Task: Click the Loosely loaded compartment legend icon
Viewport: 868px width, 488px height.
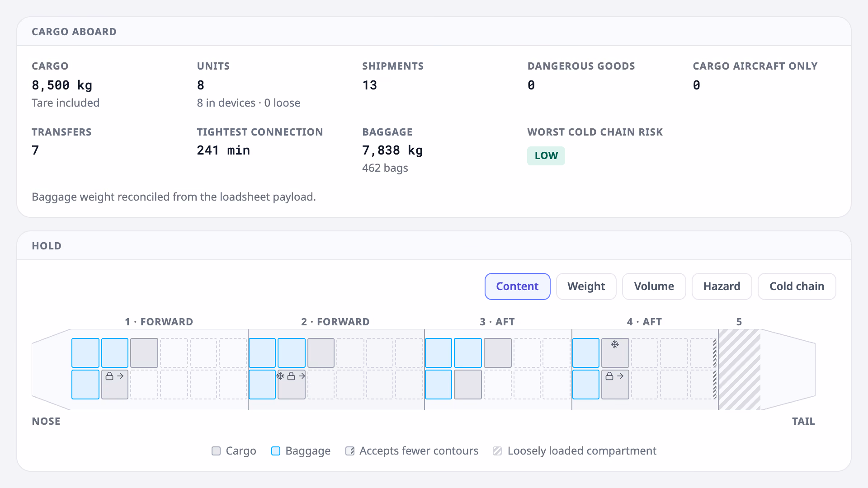Action: click(x=497, y=451)
